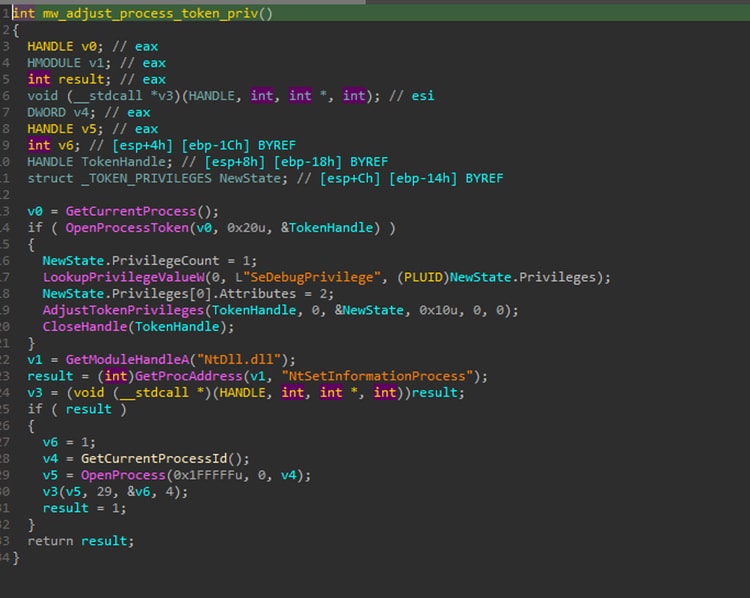Select the "SeDebugPrivilege" string literal
Screen dimensions: 750x598
(312, 277)
